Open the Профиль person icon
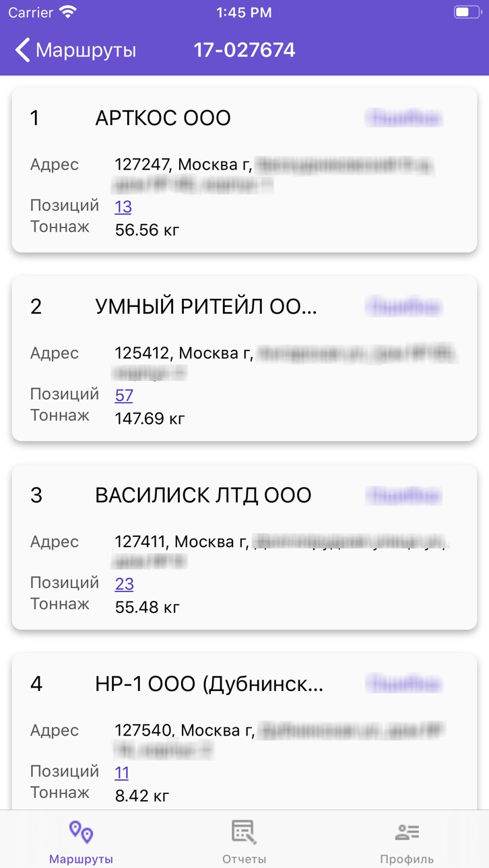The height and width of the screenshot is (868, 489). click(x=407, y=832)
